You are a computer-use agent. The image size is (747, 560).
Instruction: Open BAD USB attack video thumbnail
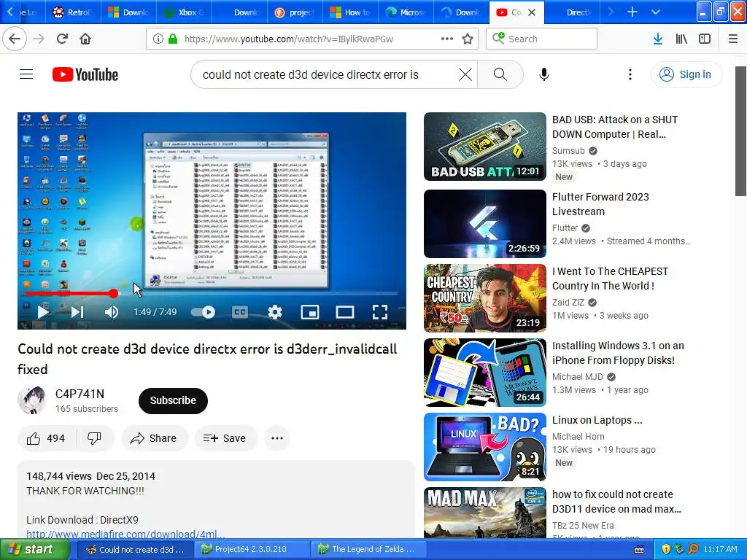[485, 147]
